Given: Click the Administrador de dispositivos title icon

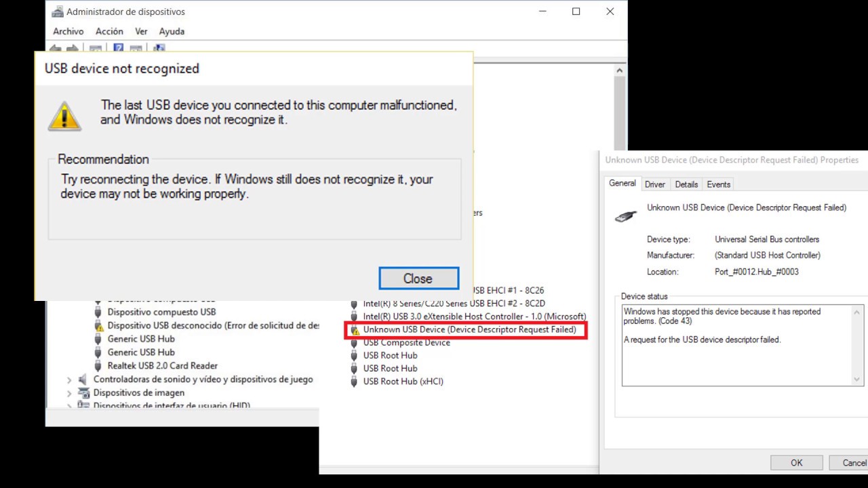Looking at the screenshot, I should (57, 12).
